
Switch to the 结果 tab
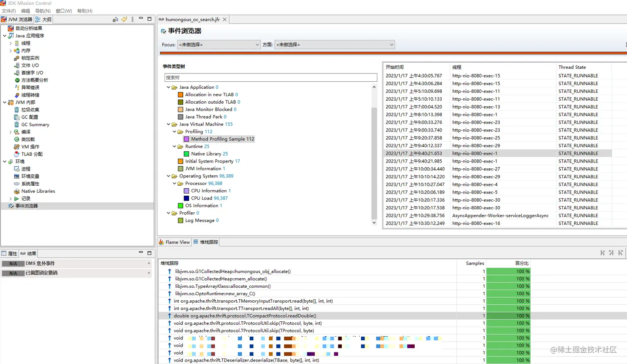tap(28, 253)
